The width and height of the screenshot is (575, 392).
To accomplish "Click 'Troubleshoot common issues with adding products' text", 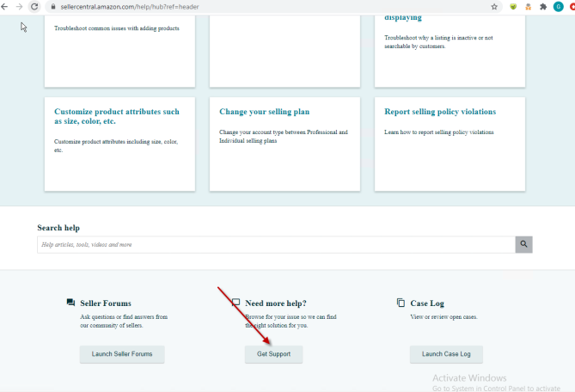I will [117, 28].
